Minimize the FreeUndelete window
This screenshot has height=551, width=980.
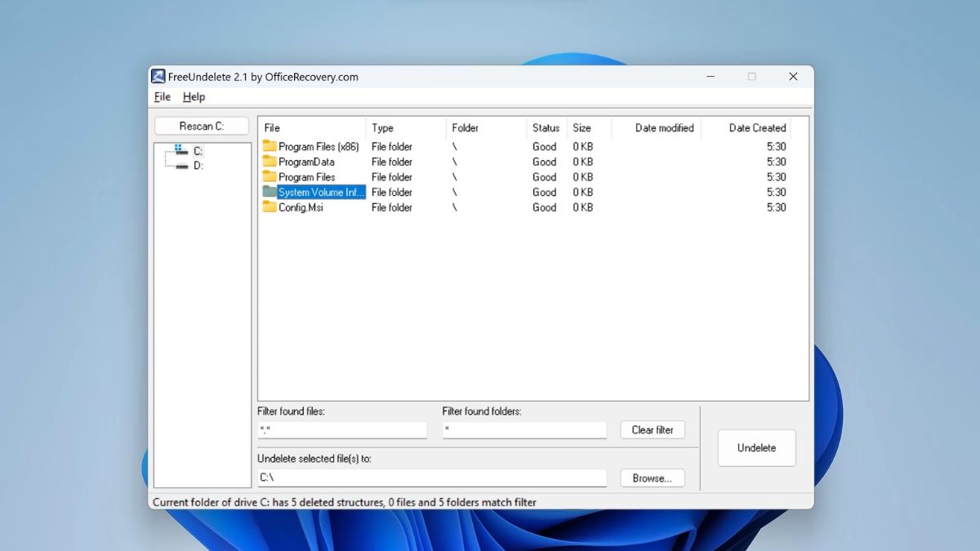[712, 77]
